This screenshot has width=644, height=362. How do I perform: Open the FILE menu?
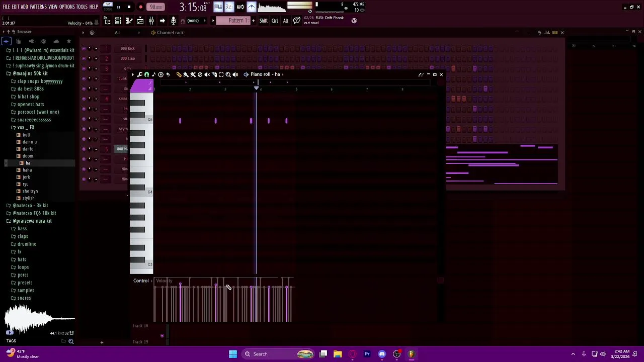6,7
